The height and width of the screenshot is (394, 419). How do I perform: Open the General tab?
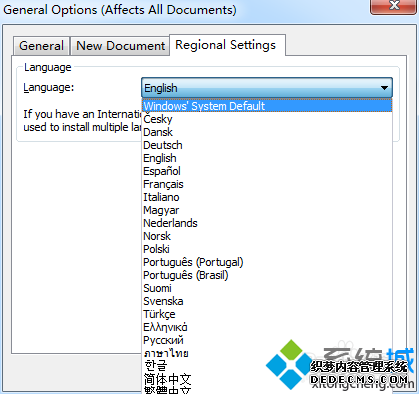coord(41,46)
